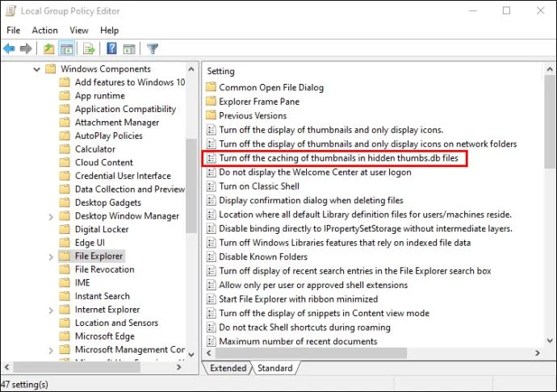Click the Windows Components folder icon
The image size is (557, 392).
50,69
